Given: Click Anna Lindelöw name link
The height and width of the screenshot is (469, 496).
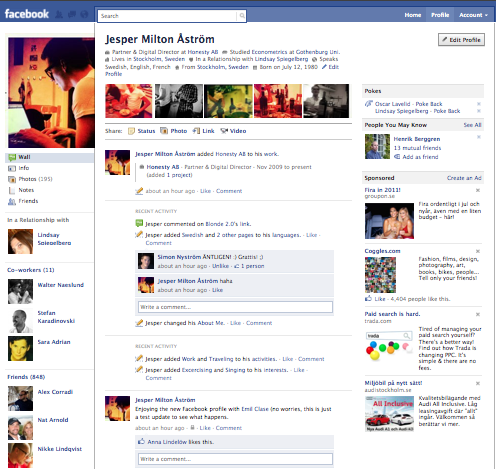Looking at the screenshot, I should click(167, 442).
